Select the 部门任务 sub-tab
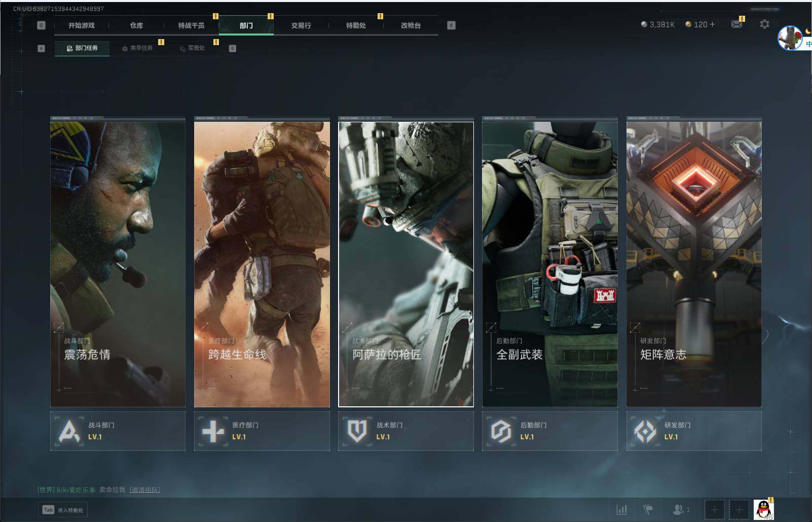The image size is (812, 522). (x=82, y=48)
